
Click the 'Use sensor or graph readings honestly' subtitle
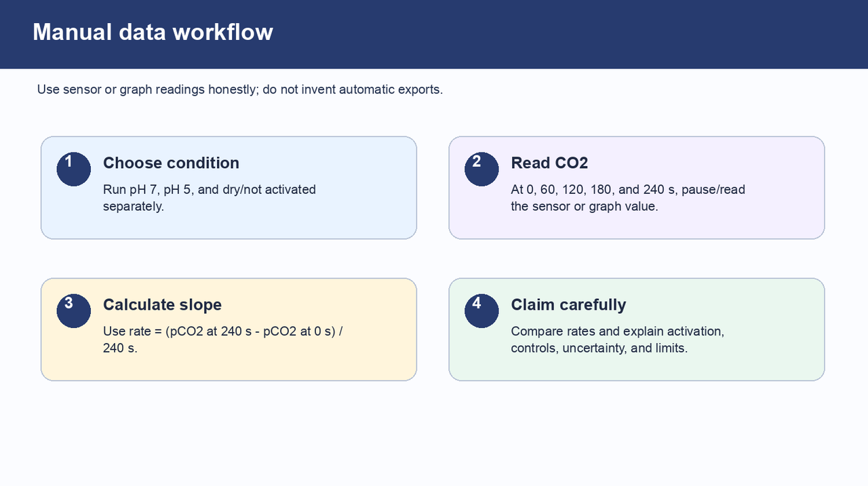point(239,89)
